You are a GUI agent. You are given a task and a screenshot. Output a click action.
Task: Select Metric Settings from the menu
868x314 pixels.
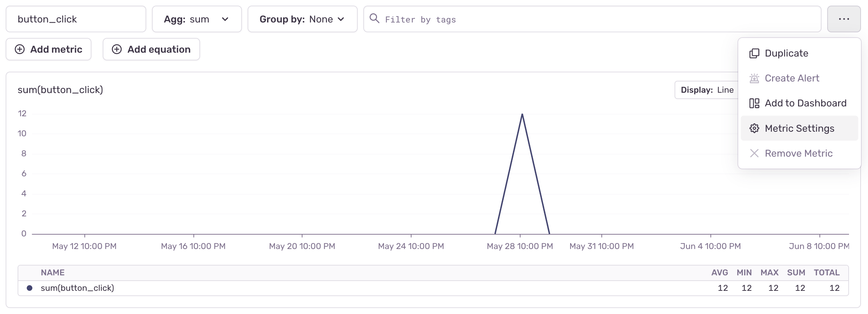[799, 129]
